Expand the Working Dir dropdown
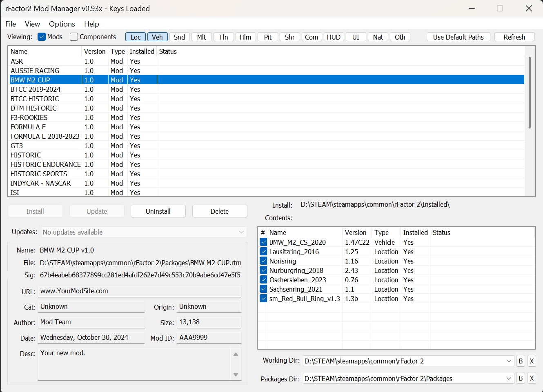This screenshot has height=392, width=543. (x=509, y=361)
